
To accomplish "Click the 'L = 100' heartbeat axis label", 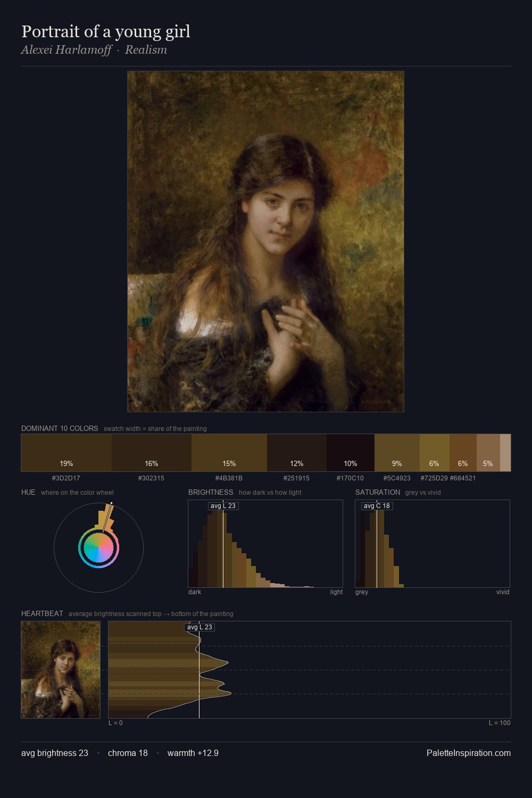I will [x=500, y=723].
